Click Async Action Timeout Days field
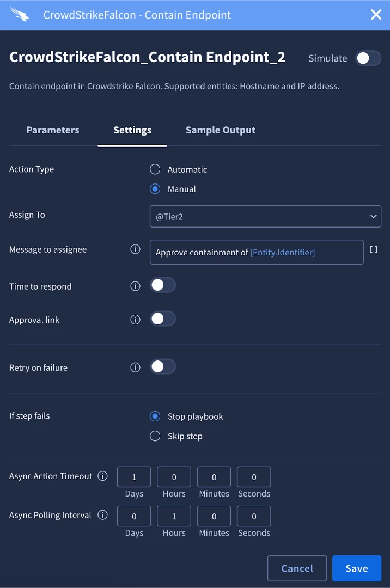This screenshot has width=390, height=588. 134,477
